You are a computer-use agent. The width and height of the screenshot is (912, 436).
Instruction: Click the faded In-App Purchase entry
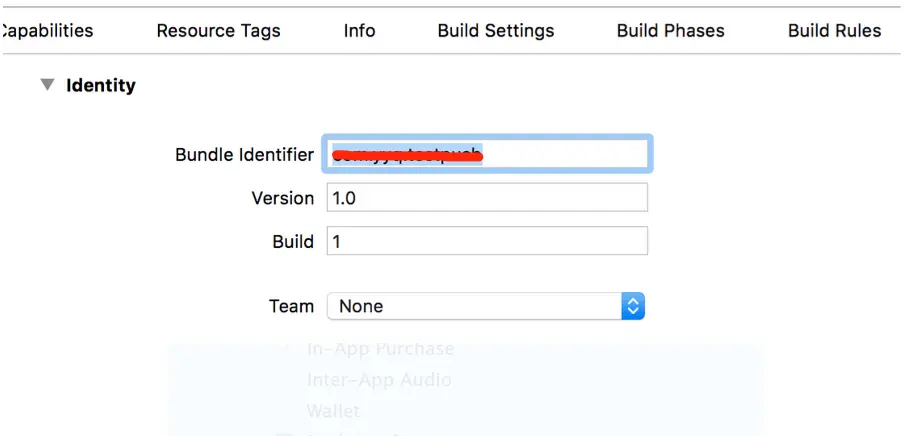point(380,349)
